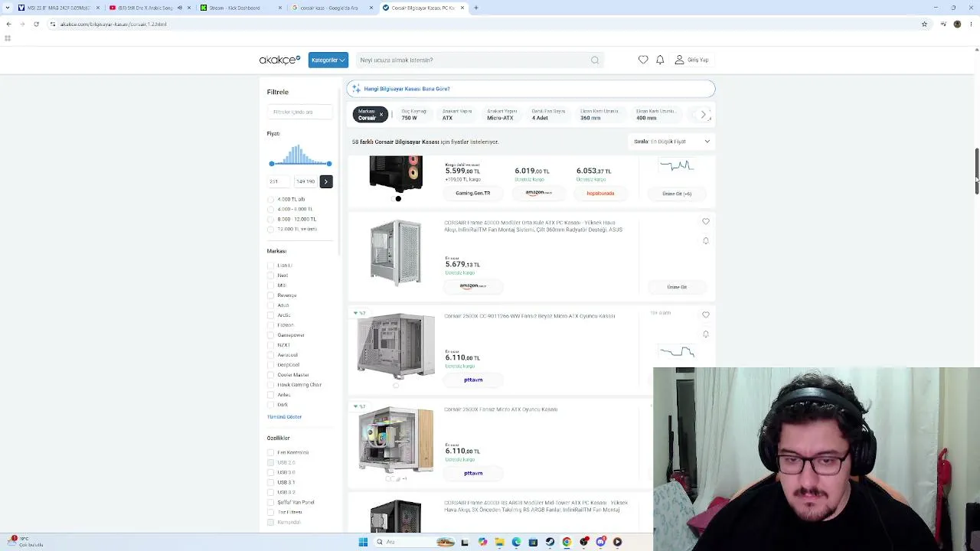980x551 pixels.
Task: Set price alert for Frame 4000D Orta Kule case
Action: tap(706, 241)
